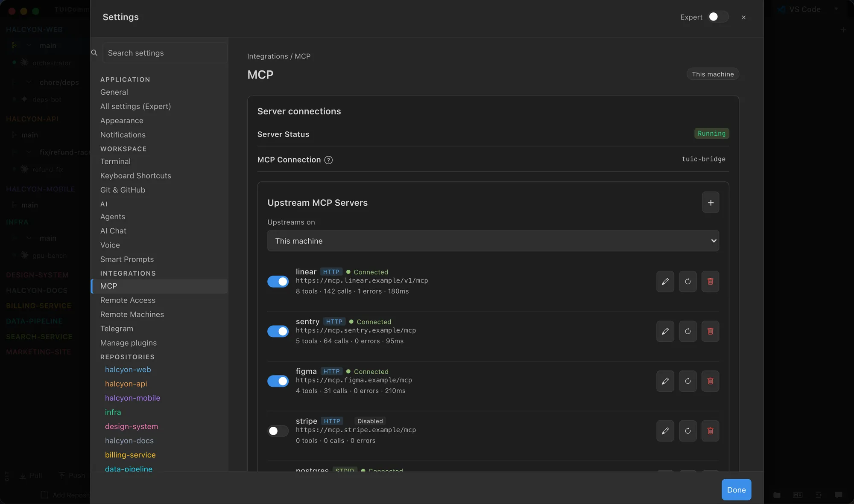The image size is (854, 504).
Task: Remove the sentry server
Action: [x=710, y=332]
